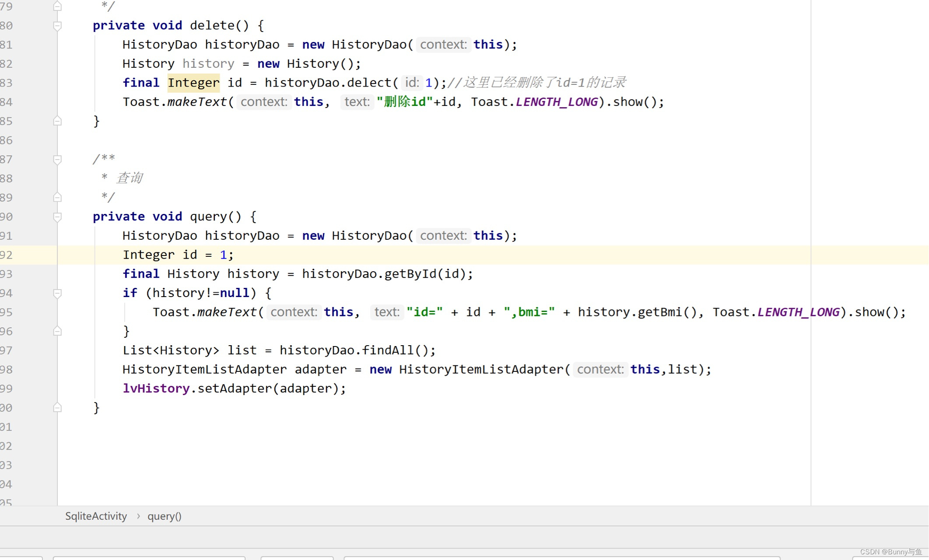Collapse the 查询 Javadoc comment block
This screenshot has width=929, height=560.
pyautogui.click(x=57, y=159)
